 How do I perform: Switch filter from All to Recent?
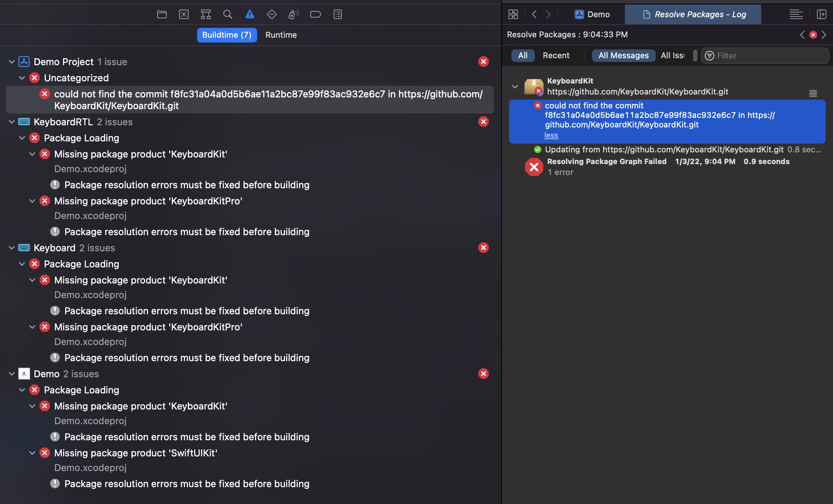[556, 55]
